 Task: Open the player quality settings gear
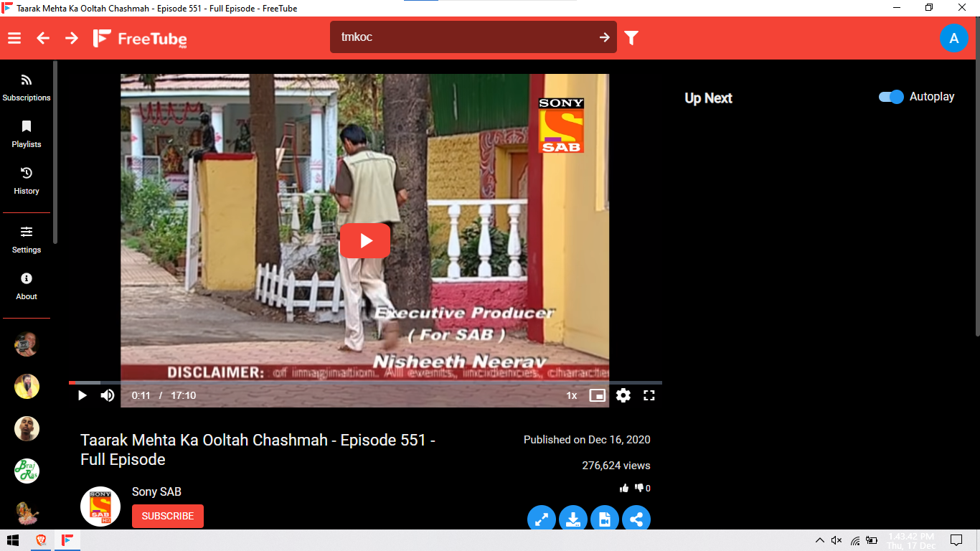click(x=623, y=395)
